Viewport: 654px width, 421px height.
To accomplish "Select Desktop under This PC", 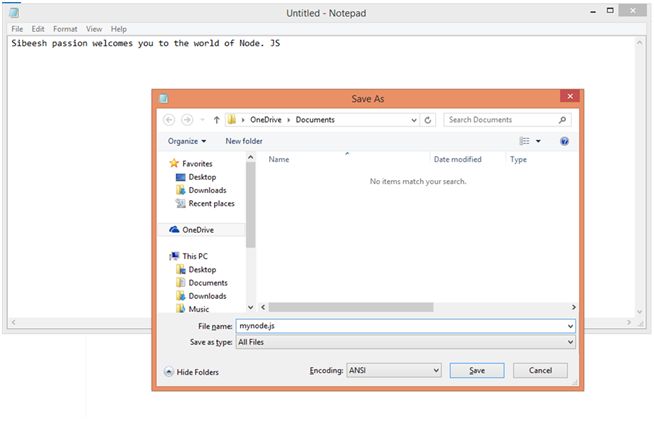I will 202,270.
